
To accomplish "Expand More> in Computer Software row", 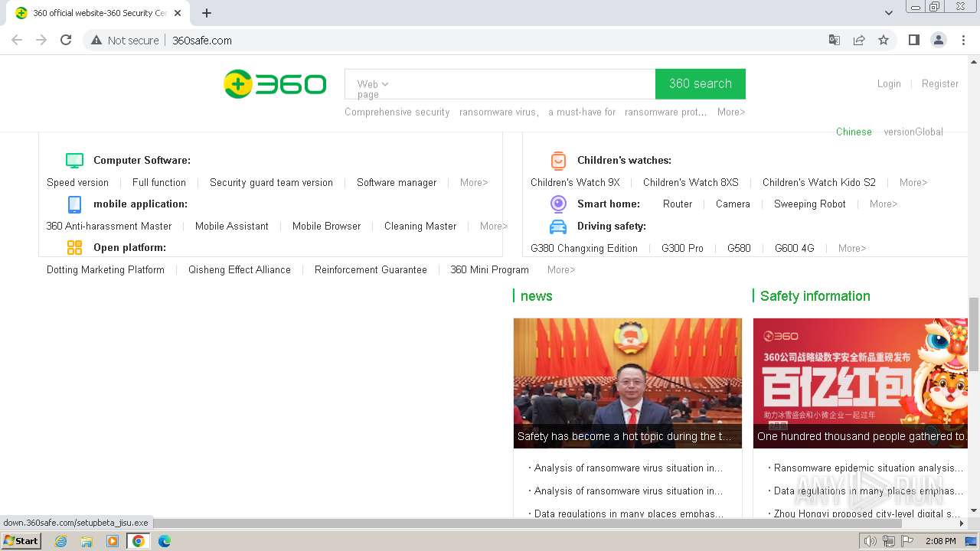I will click(474, 182).
